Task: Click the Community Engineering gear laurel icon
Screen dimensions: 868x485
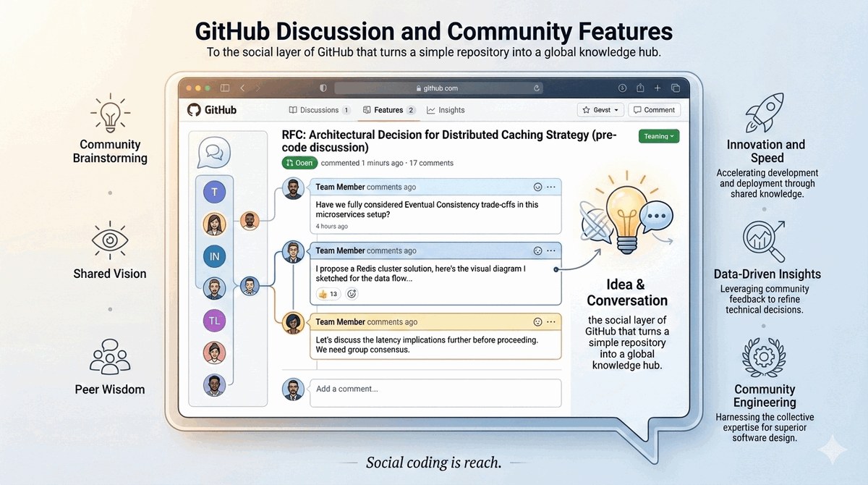Action: 765,357
